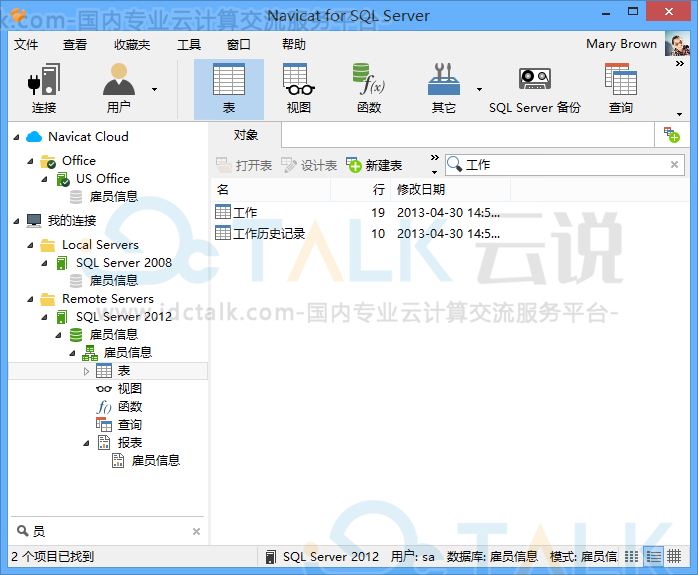Viewport: 698px width, 575px height.
Task: Open the 窗口 menu
Action: click(x=239, y=45)
